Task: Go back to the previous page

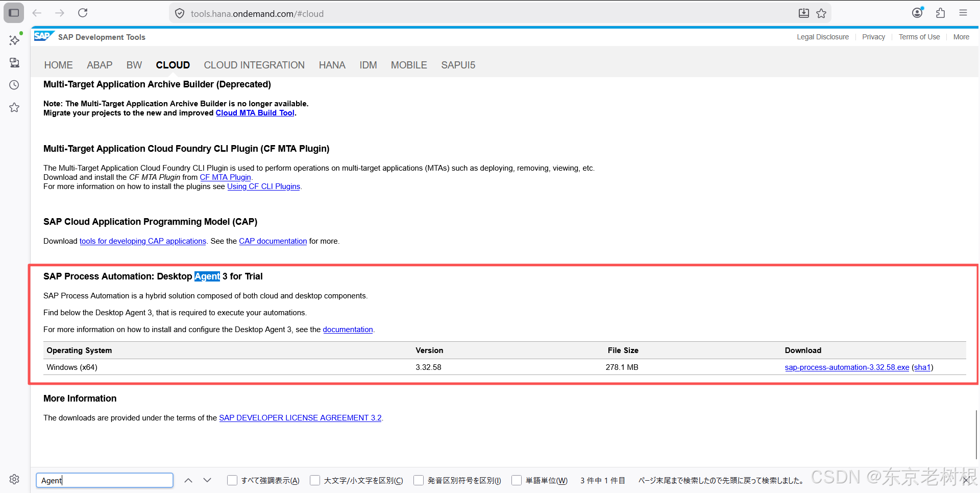Action: (x=37, y=13)
